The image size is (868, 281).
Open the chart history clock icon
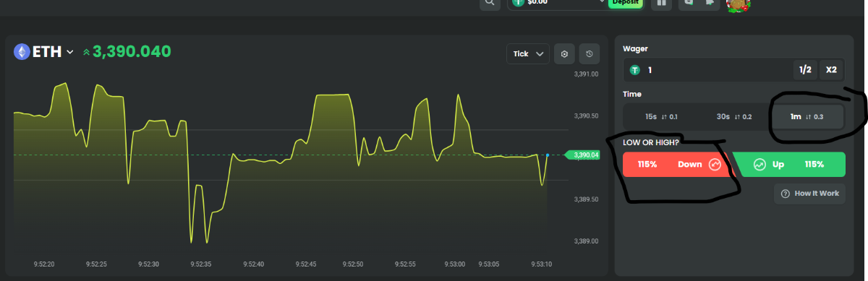(590, 53)
